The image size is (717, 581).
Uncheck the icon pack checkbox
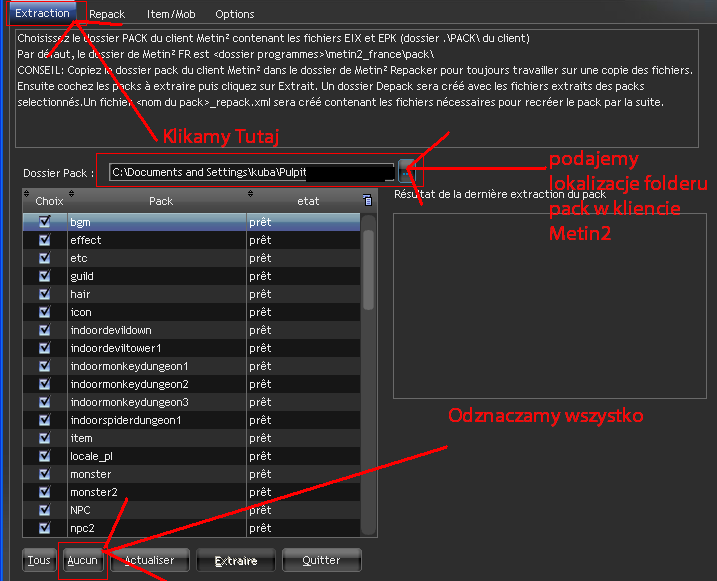(x=44, y=312)
